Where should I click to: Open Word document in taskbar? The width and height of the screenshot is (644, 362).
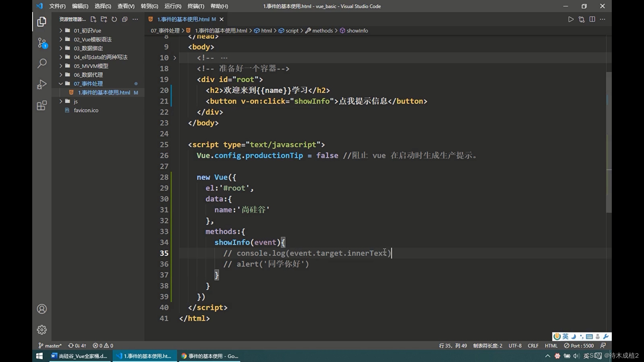point(79,356)
